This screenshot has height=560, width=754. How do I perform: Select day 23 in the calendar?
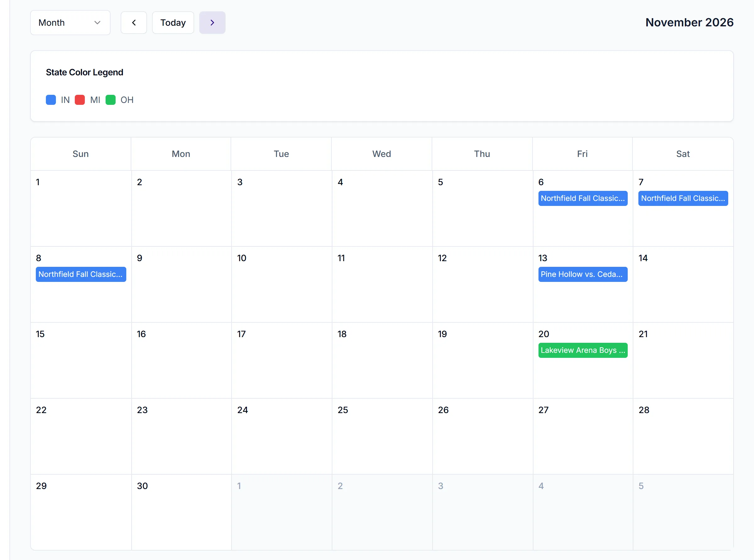[181, 436]
